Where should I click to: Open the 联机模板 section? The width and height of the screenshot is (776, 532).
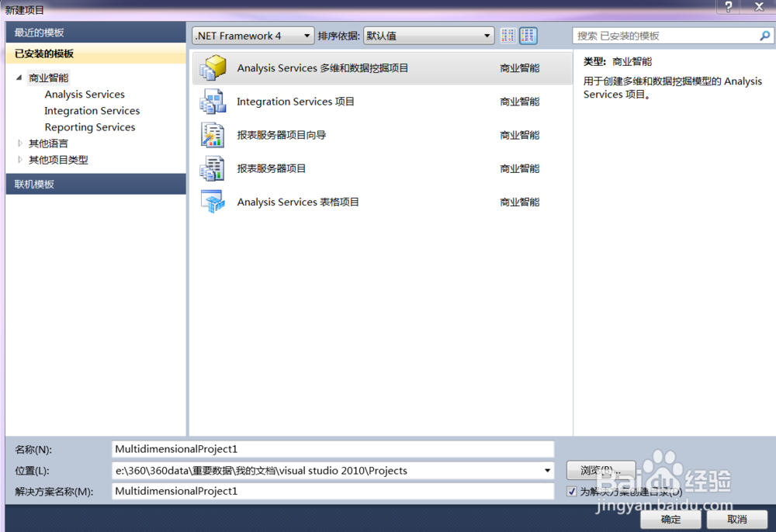pyautogui.click(x=95, y=184)
